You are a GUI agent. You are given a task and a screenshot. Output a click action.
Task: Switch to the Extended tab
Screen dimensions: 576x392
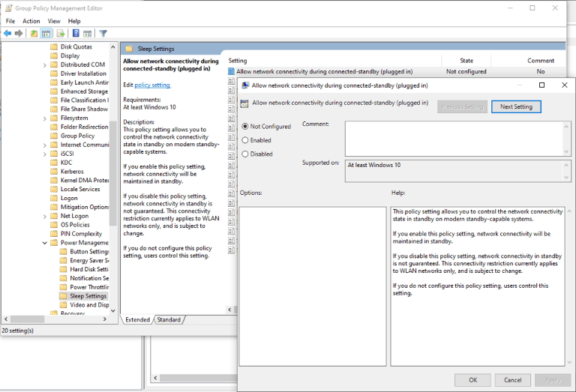point(137,320)
